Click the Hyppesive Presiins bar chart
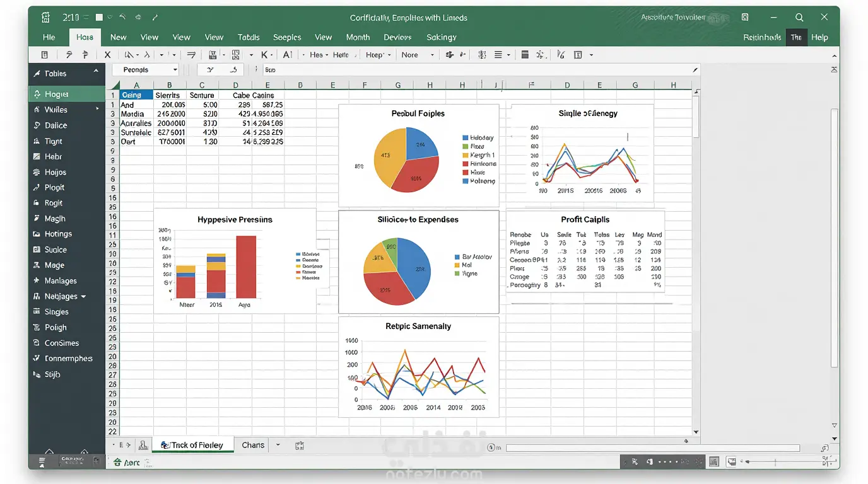This screenshot has width=868, height=484. point(235,261)
